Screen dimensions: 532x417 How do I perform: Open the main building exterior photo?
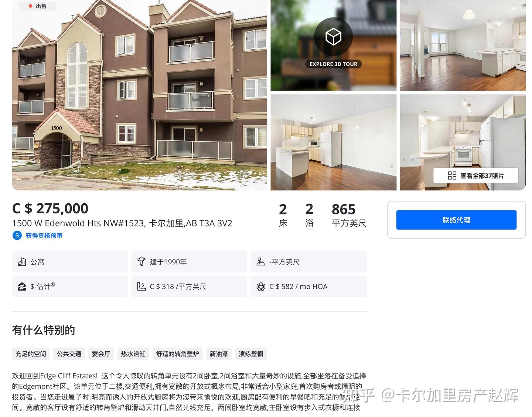pyautogui.click(x=139, y=95)
